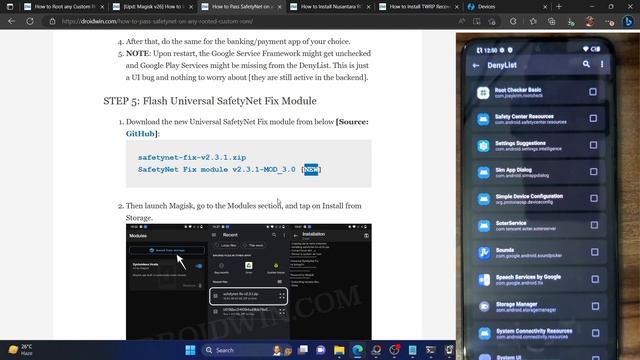Close the Devices tab
This screenshot has height=360, width=640.
coord(545,7)
